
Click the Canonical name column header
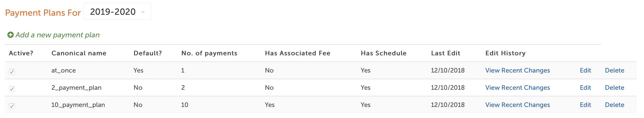(79, 53)
